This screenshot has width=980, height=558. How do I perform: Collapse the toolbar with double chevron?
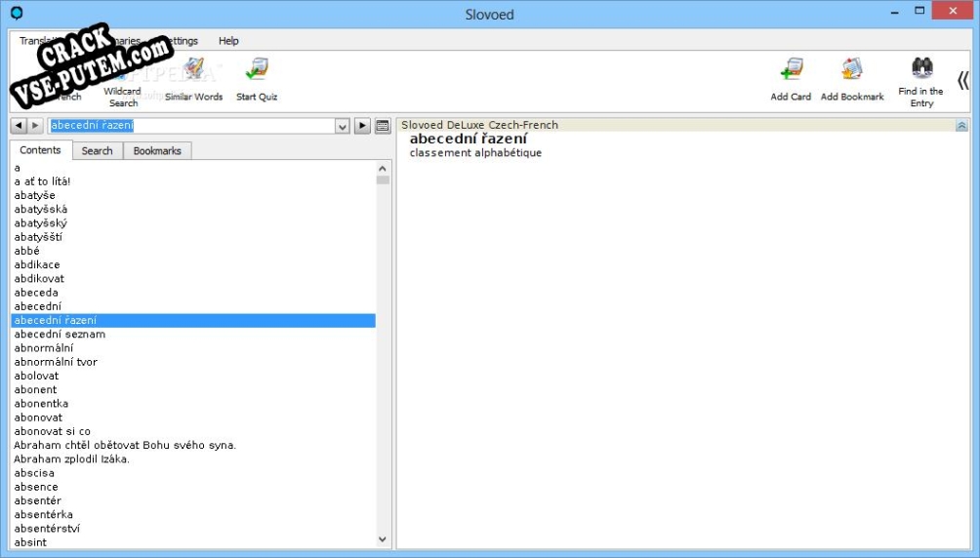962,80
